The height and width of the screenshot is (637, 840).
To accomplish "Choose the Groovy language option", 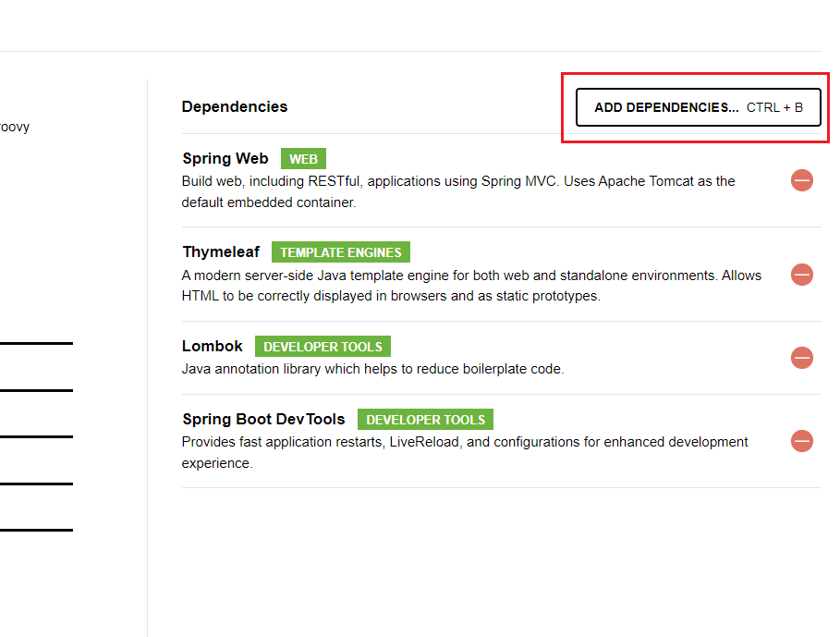I will click(15, 127).
